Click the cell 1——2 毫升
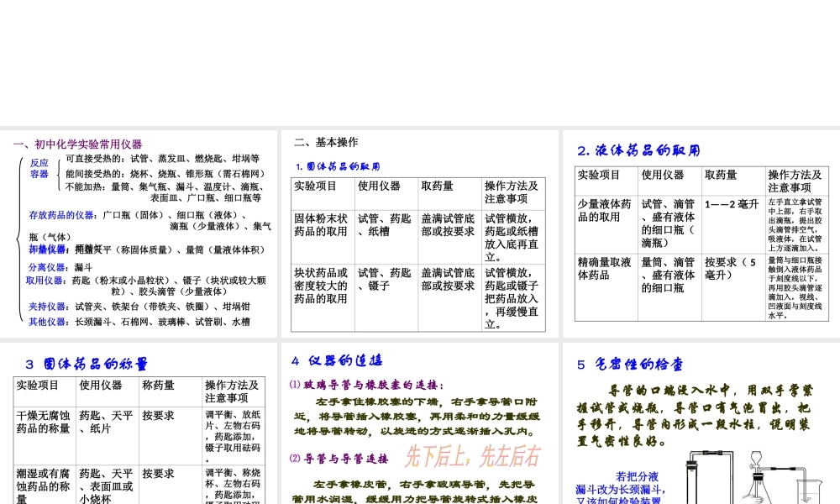Image resolution: width=840 pixels, height=504 pixels. click(732, 224)
